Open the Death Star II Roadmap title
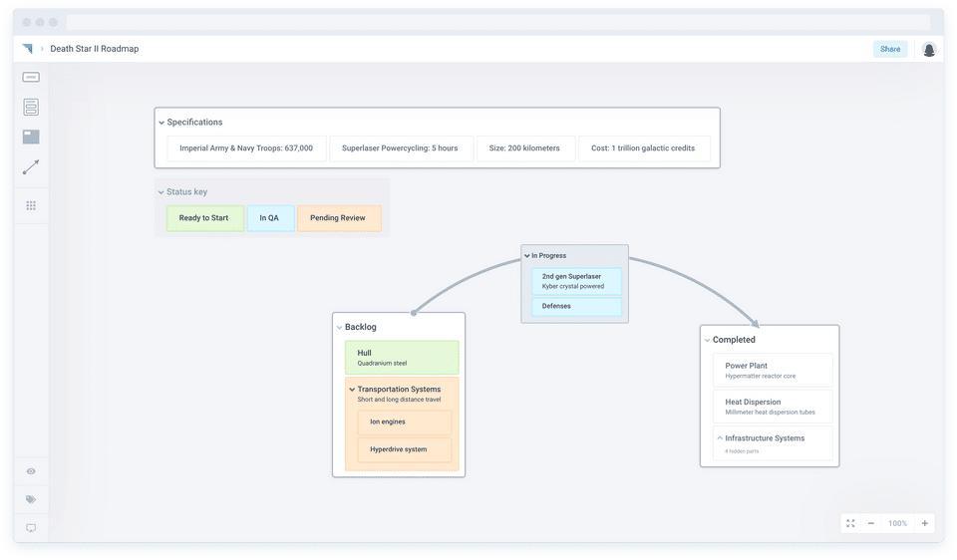This screenshot has height=560, width=957. tap(95, 49)
